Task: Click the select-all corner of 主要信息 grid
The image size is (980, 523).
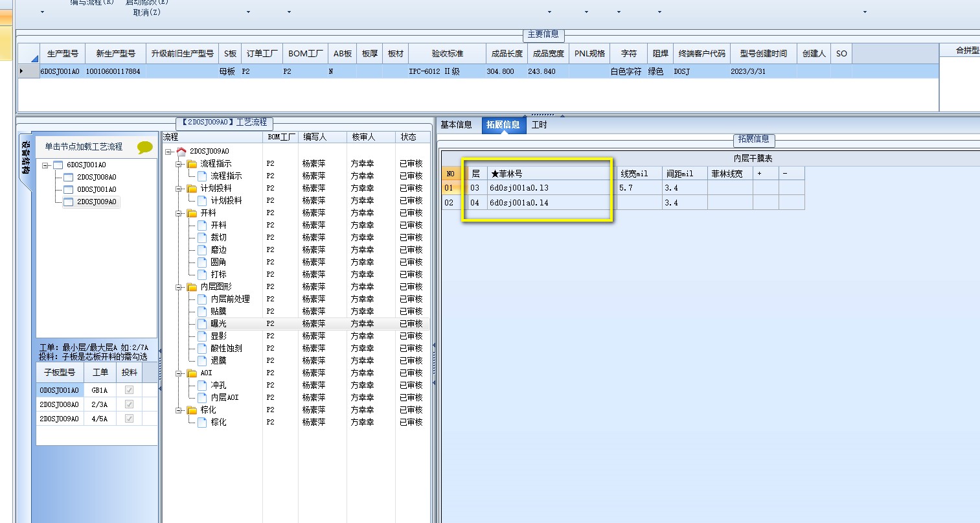Action: tap(28, 54)
